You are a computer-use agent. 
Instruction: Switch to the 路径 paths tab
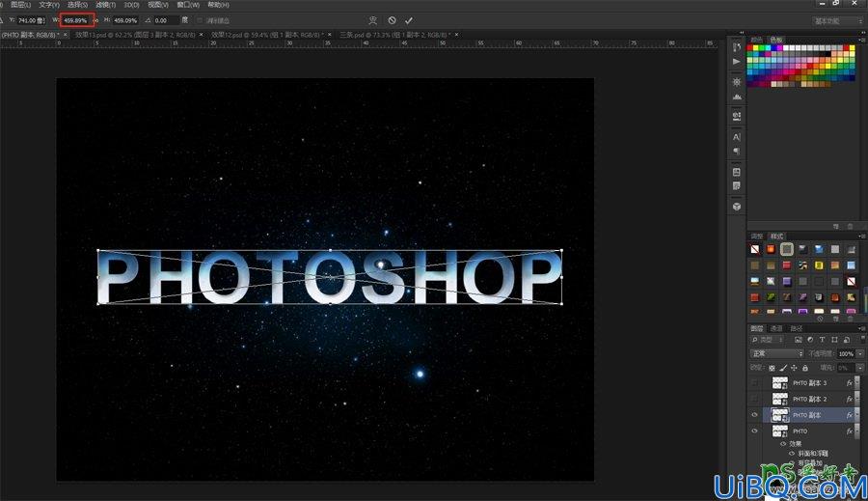pyautogui.click(x=797, y=328)
